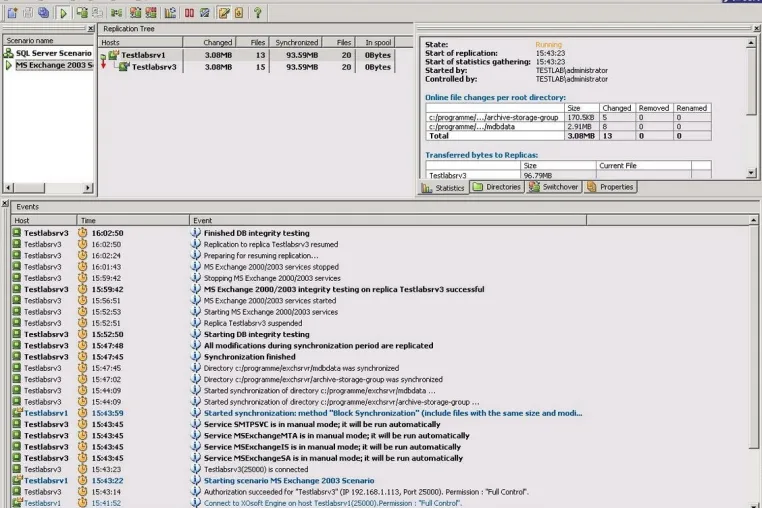This screenshot has width=762, height=508.
Task: Select event 'Finished DB integrity testing'
Action: (x=257, y=233)
